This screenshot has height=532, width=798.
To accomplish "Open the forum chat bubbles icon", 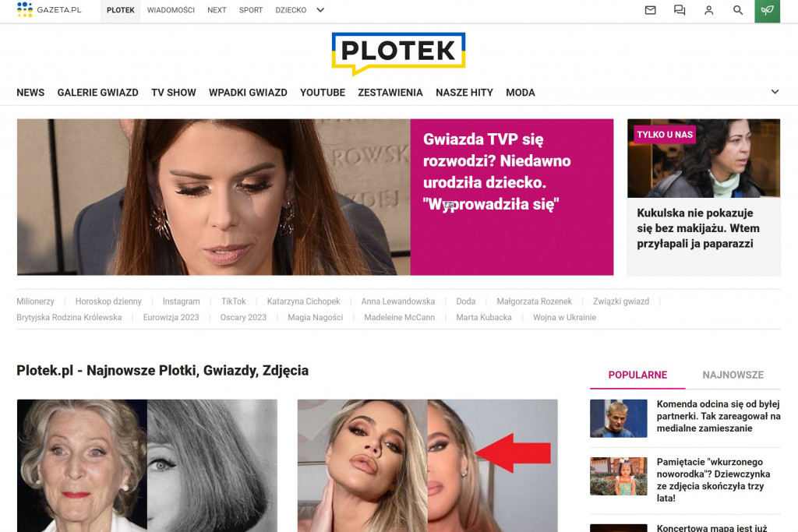I will [680, 10].
